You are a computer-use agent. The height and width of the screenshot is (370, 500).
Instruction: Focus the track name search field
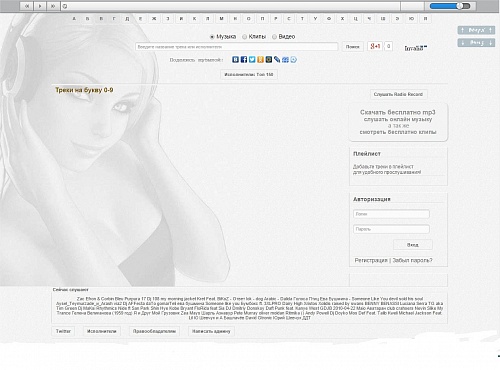coord(237,47)
